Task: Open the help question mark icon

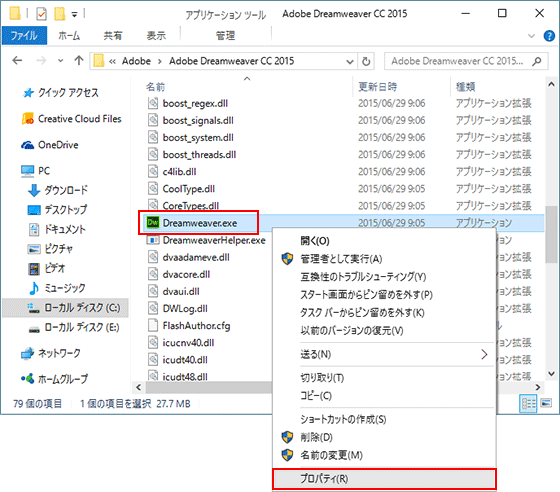Action: click(x=549, y=36)
